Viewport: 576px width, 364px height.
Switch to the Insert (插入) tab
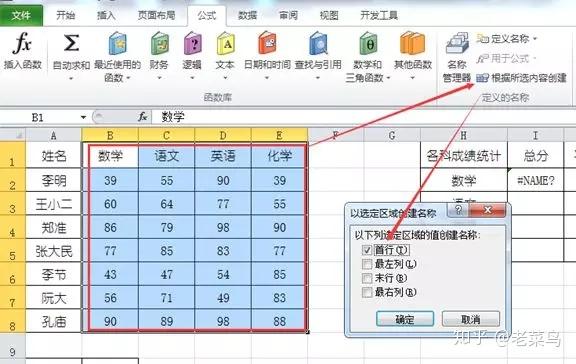pyautogui.click(x=106, y=15)
